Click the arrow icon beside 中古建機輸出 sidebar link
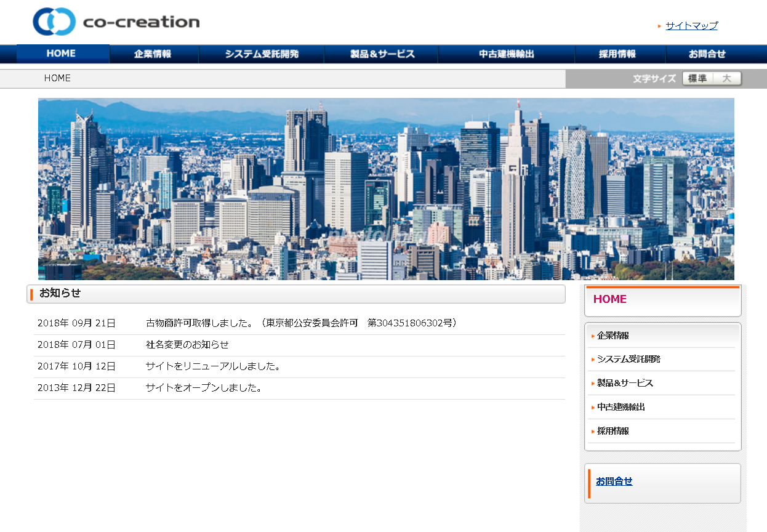 pyautogui.click(x=593, y=406)
